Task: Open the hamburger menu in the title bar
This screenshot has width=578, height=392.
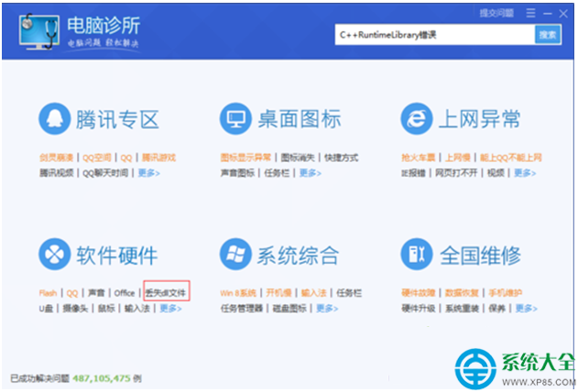Action: pyautogui.click(x=530, y=13)
